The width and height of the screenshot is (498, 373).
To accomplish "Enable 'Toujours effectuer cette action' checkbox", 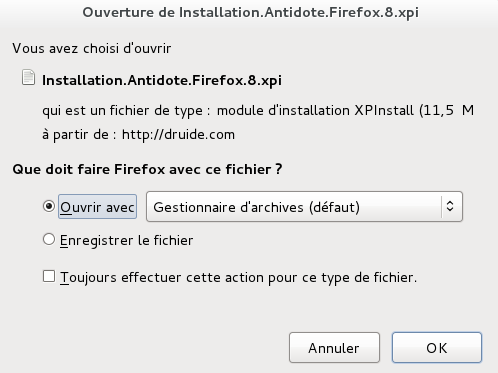I will (x=49, y=276).
